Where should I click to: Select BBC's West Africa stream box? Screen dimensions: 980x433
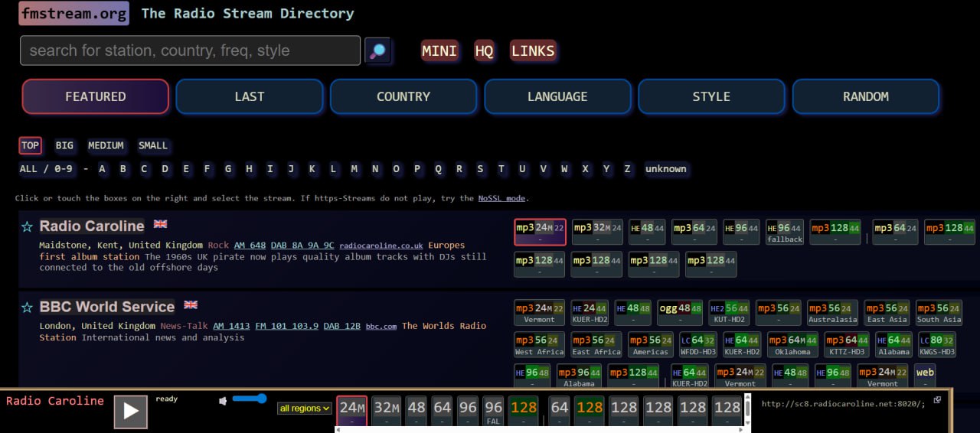pyautogui.click(x=540, y=344)
